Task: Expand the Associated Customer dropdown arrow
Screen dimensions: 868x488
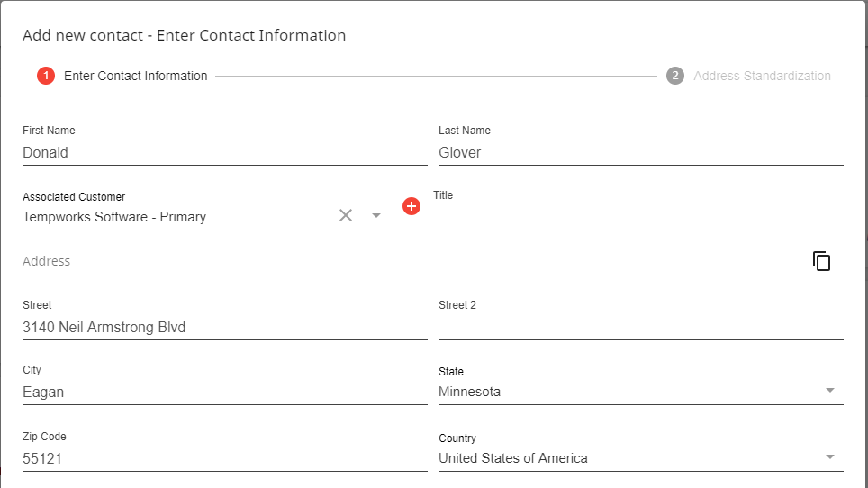Action: point(376,216)
